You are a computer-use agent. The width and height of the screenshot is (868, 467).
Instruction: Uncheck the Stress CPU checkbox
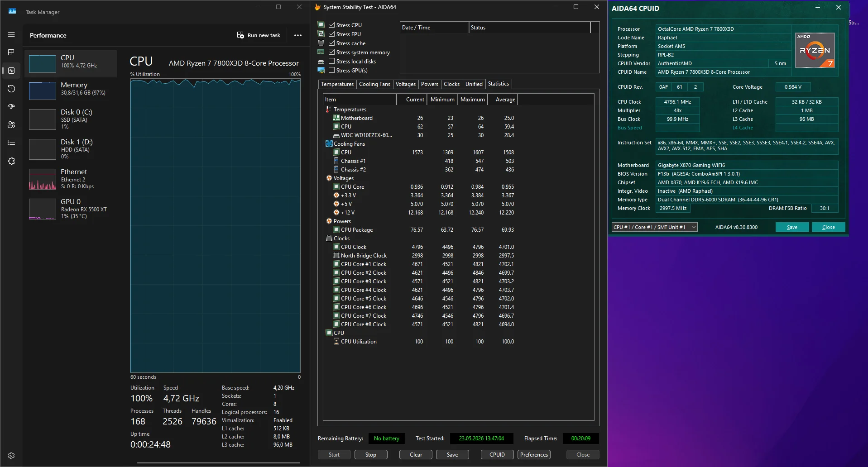(x=331, y=25)
